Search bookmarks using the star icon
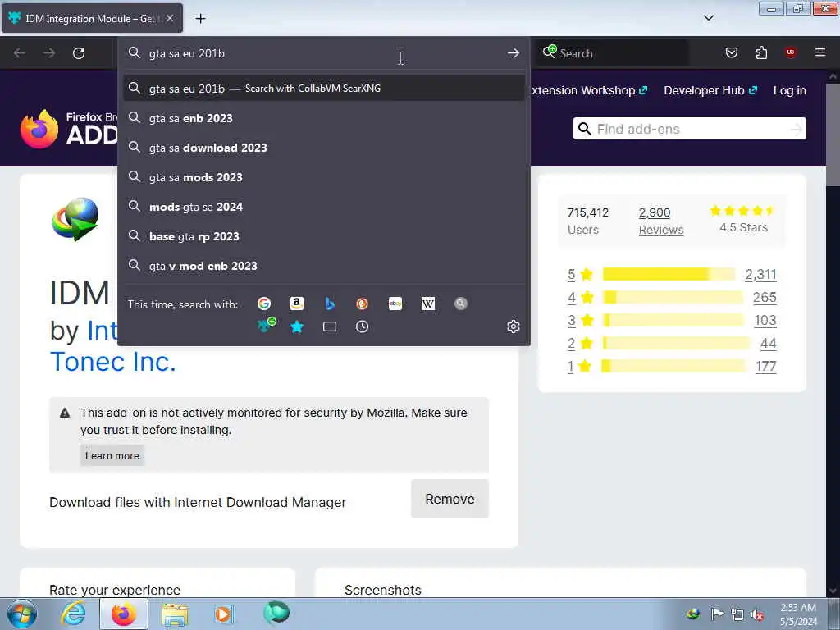 297,326
